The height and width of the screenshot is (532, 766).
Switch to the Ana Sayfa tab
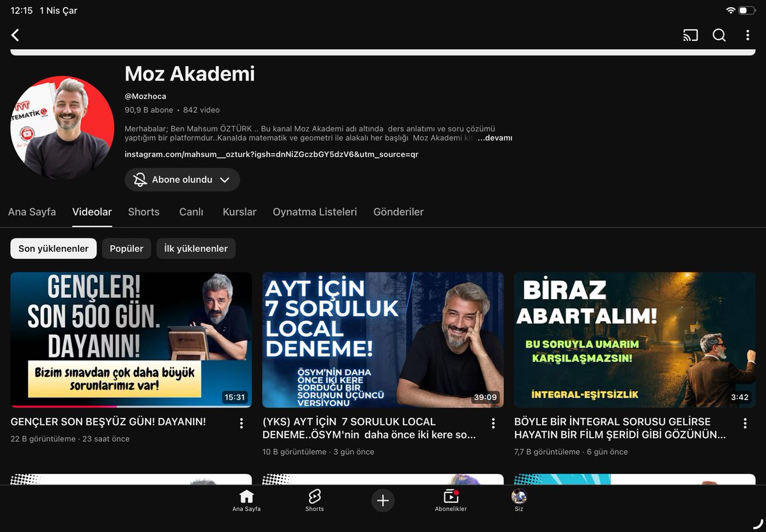[x=32, y=212]
